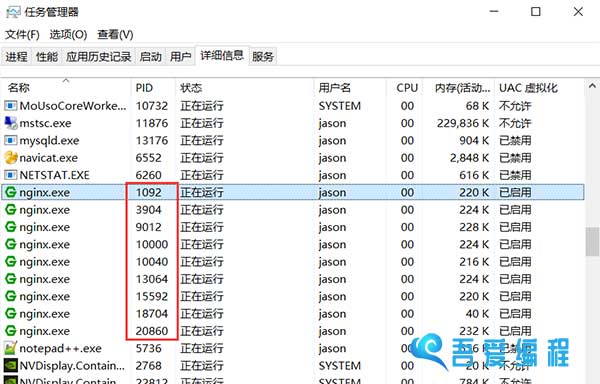600x384 pixels.
Task: Click memory value 904 K
Action: coord(474,141)
